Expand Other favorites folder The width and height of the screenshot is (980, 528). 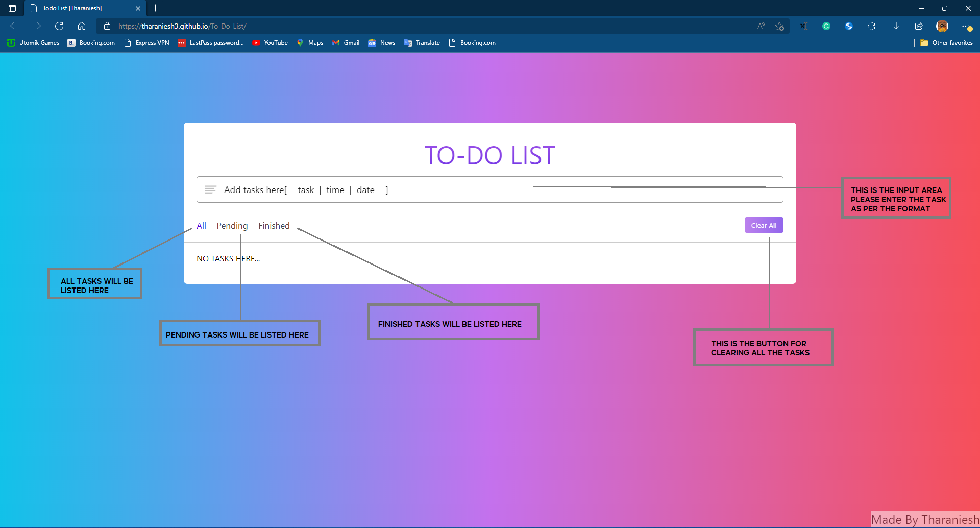947,43
